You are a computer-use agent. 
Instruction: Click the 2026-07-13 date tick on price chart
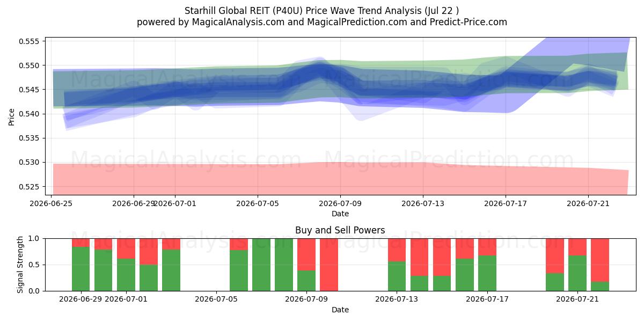point(423,203)
